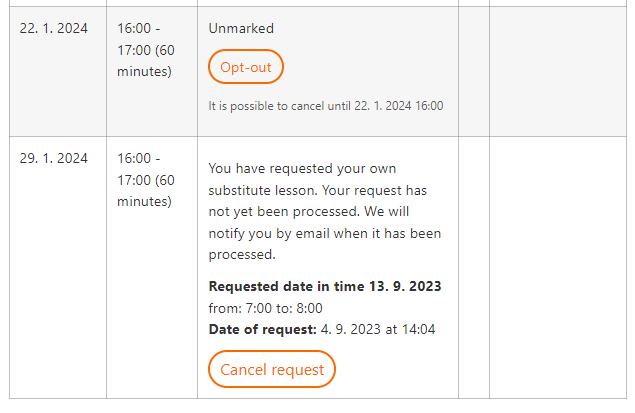This screenshot has width=635, height=413.
Task: Click the 'from: 7:00 to: 8:00' line
Action: (265, 308)
